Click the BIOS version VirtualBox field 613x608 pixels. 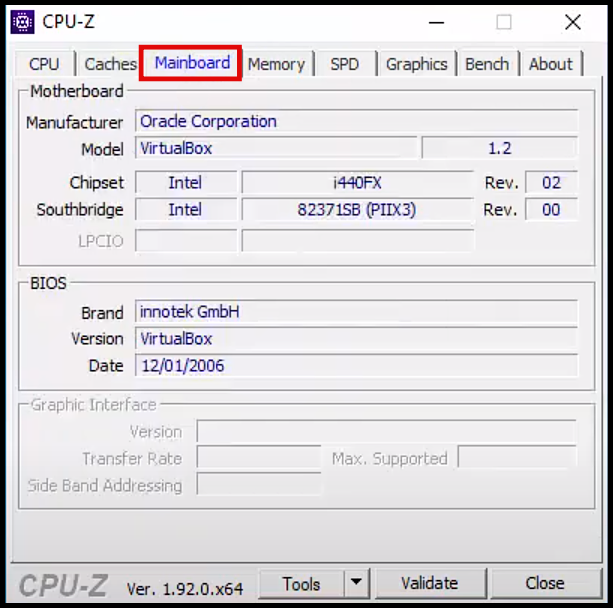tap(356, 339)
